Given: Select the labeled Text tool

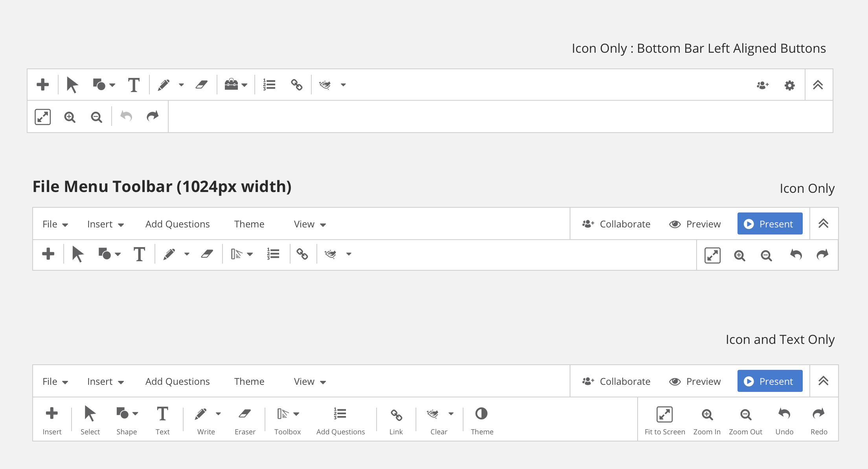Looking at the screenshot, I should pos(162,420).
